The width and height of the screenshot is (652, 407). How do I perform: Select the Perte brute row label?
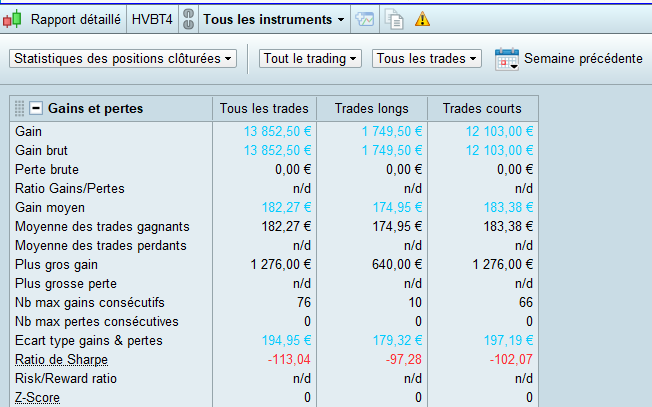click(47, 170)
